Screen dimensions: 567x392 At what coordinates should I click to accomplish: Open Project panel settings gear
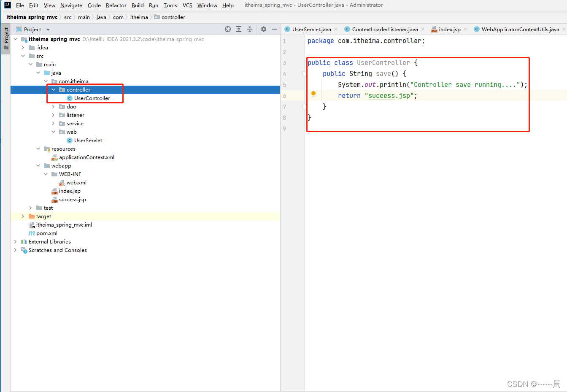click(x=264, y=29)
